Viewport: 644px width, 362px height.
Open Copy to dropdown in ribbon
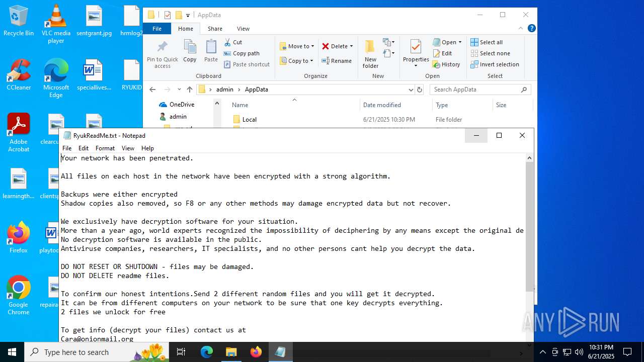point(296,61)
